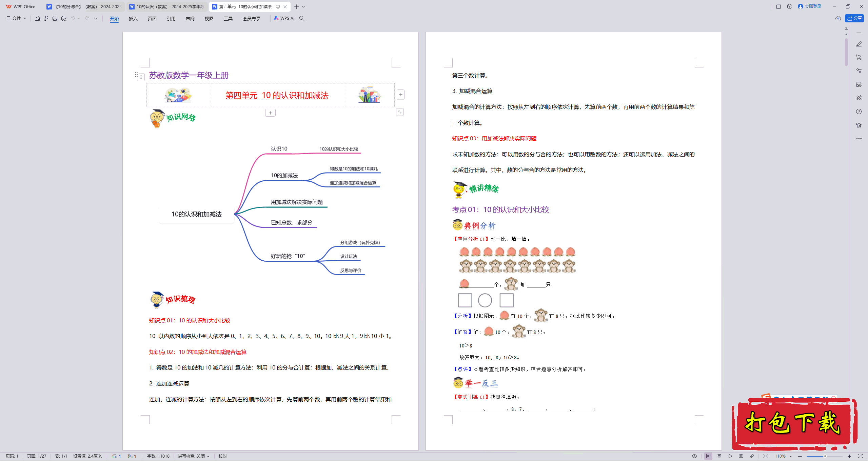Open the 拼写检查 status dropdown
868x461 pixels.
pyautogui.click(x=194, y=456)
